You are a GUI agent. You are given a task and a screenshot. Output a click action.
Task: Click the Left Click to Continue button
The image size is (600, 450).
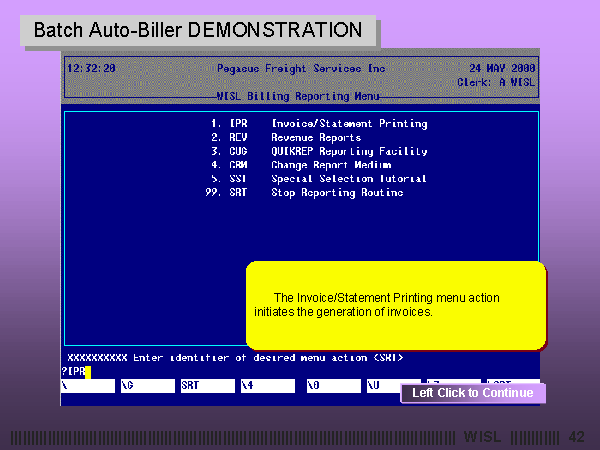473,393
